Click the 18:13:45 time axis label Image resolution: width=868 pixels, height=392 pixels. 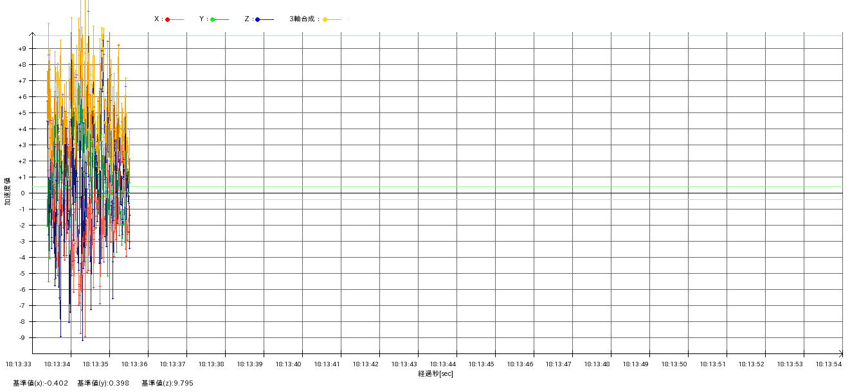pyautogui.click(x=482, y=364)
